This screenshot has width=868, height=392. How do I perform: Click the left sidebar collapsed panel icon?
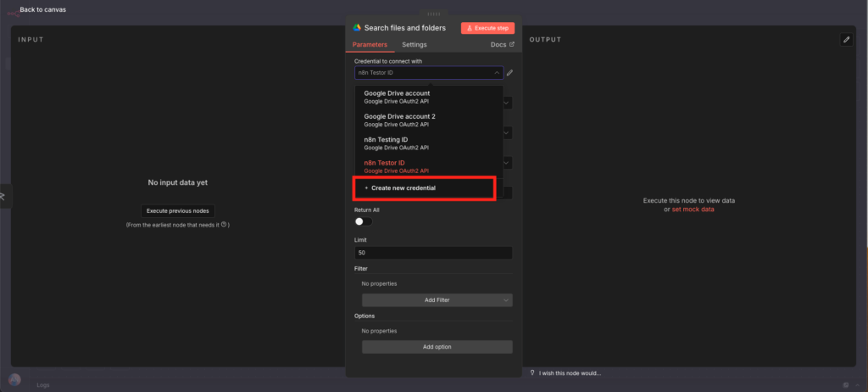coord(3,196)
